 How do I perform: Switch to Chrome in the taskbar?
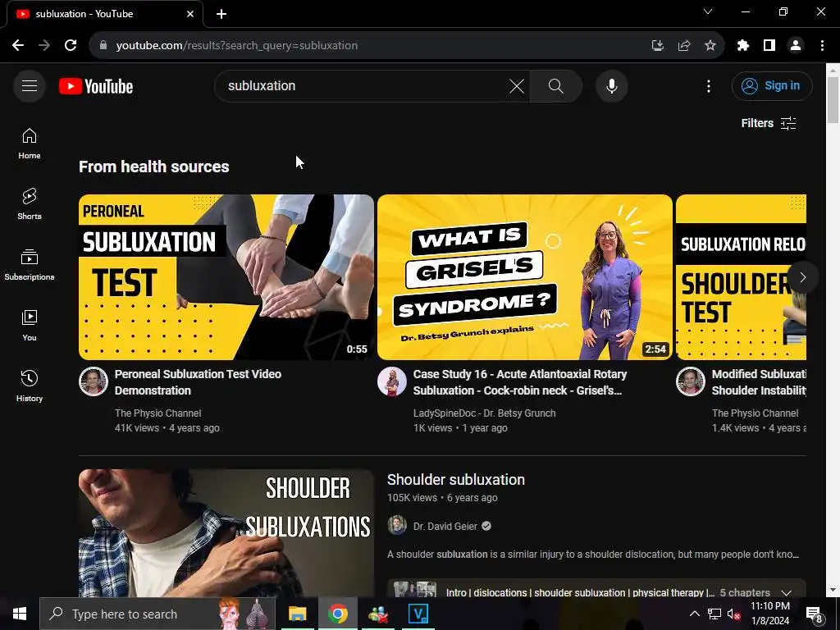pos(337,614)
